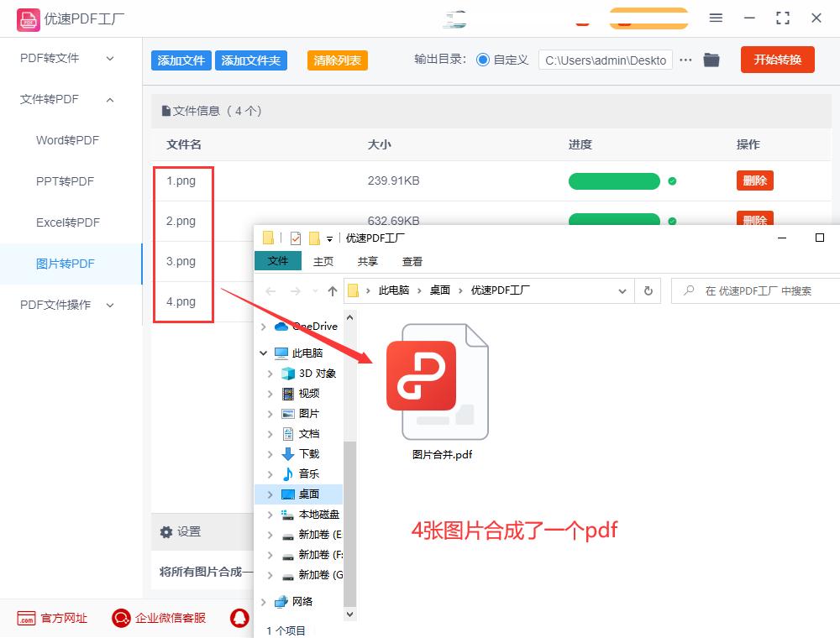Click the refresh icon in the Explorer address bar
Viewport: 840px width, 638px height.
[x=648, y=290]
